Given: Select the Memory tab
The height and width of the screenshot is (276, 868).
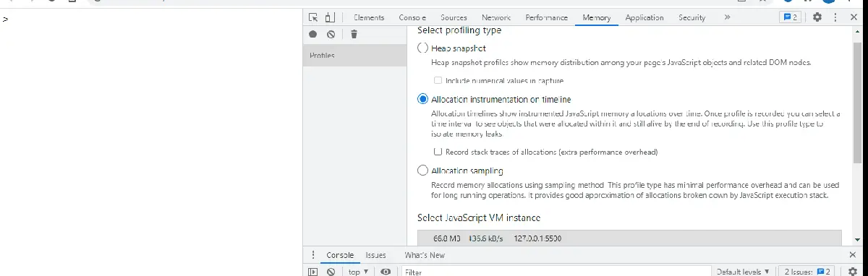Looking at the screenshot, I should click(x=597, y=17).
